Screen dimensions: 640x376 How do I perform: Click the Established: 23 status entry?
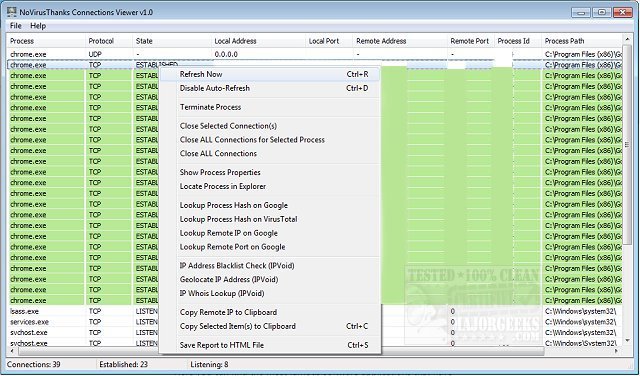123,364
